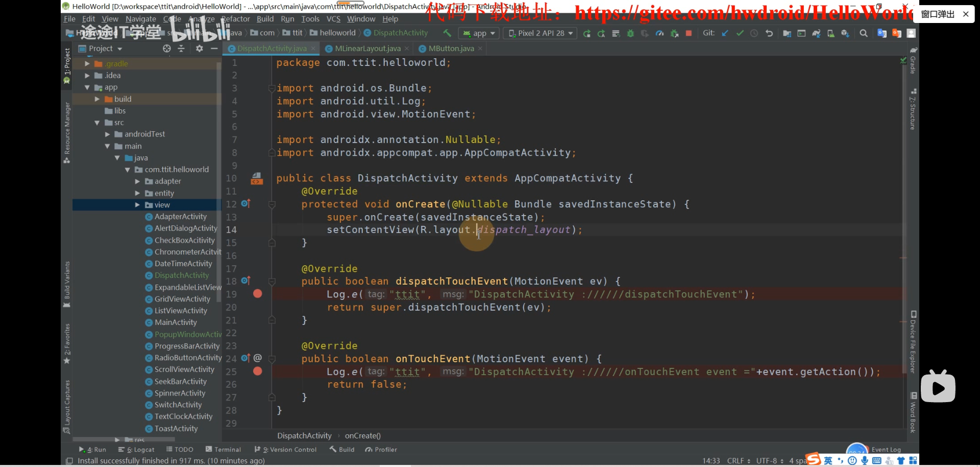Click the Git Revert arrow icon
Viewport: 980px width, 467px height.
click(769, 33)
